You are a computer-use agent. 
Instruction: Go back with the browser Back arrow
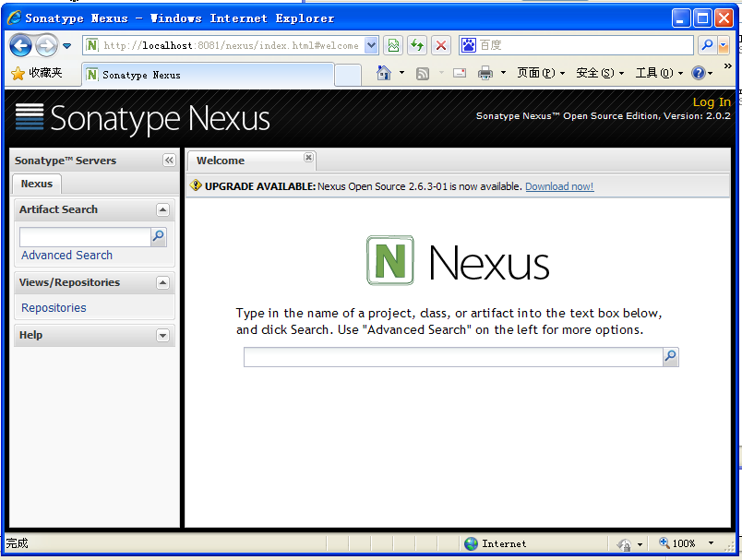pos(21,46)
